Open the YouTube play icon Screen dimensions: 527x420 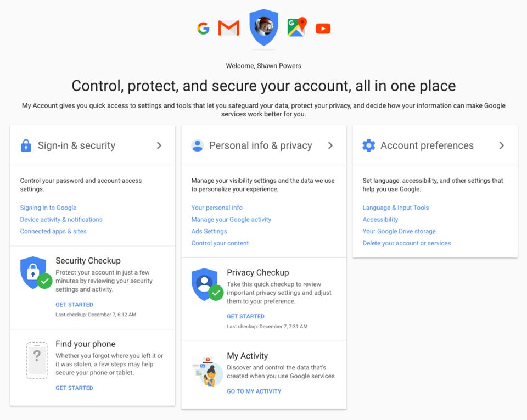coord(323,29)
